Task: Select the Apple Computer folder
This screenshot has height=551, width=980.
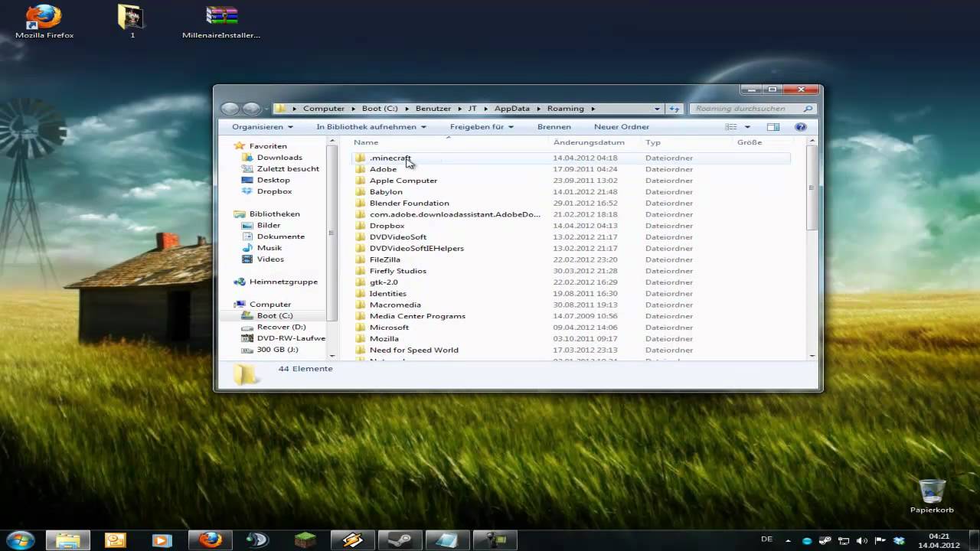Action: click(403, 181)
